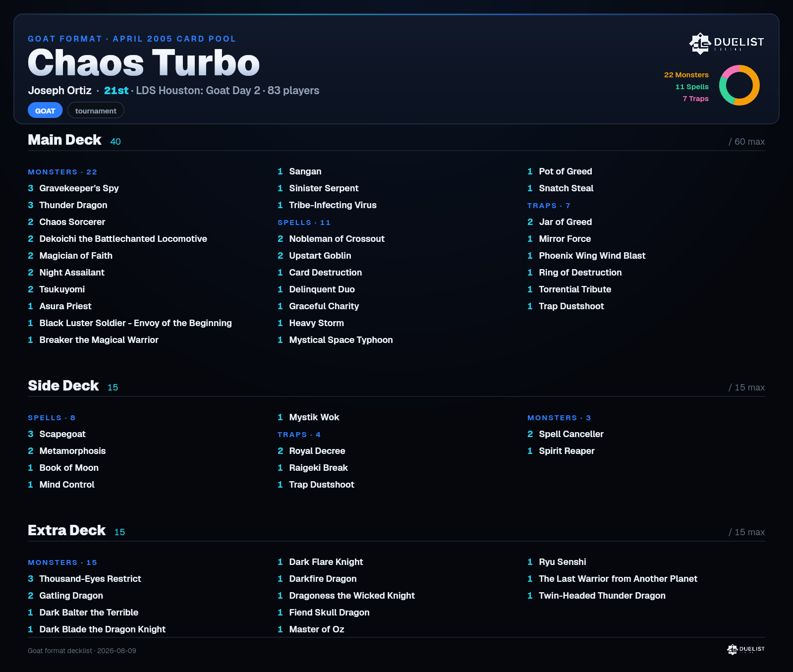This screenshot has height=672, width=793.
Task: Click the Pot of Greed card
Action: click(560, 171)
